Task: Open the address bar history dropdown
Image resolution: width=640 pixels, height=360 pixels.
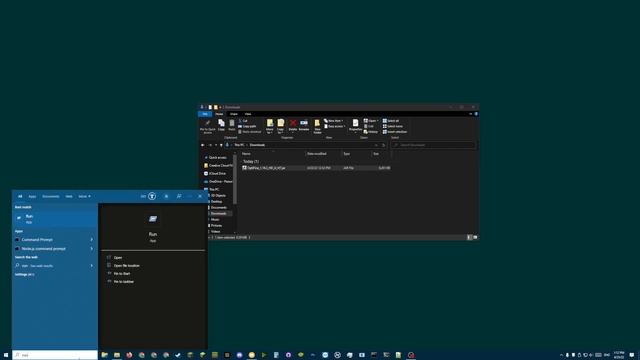Action: [x=376, y=145]
